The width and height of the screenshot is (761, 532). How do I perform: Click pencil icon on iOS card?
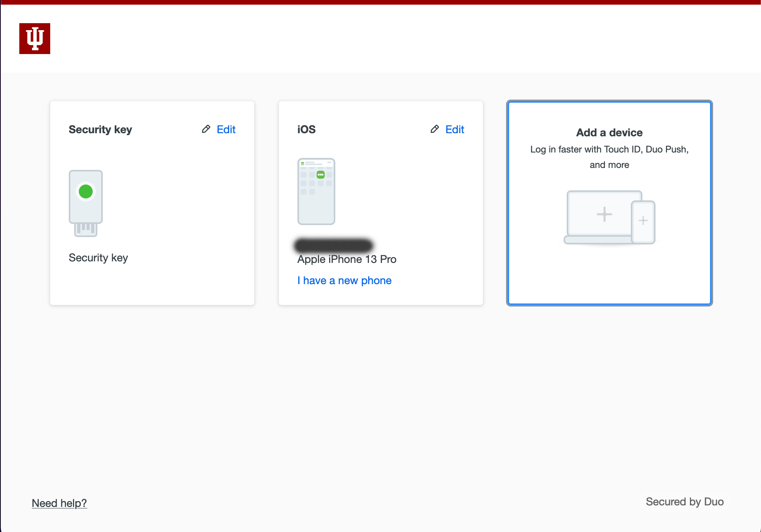pyautogui.click(x=435, y=129)
